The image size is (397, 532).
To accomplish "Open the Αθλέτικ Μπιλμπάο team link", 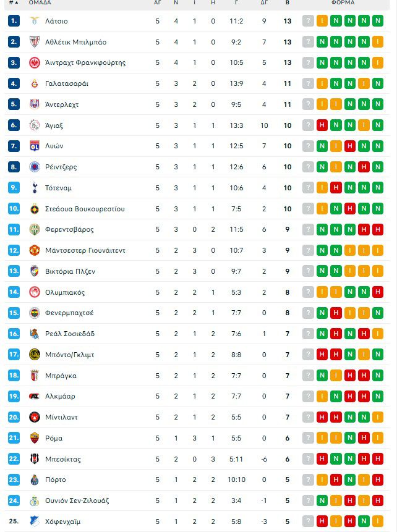I will pos(75,42).
